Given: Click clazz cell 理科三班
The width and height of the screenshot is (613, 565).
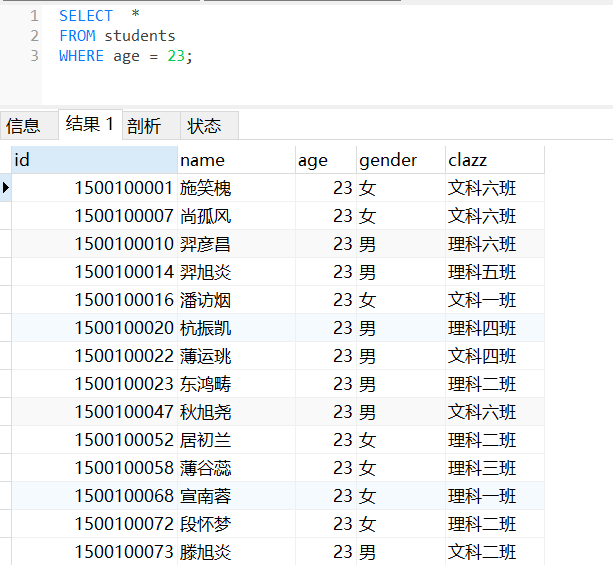Looking at the screenshot, I should [x=495, y=468].
